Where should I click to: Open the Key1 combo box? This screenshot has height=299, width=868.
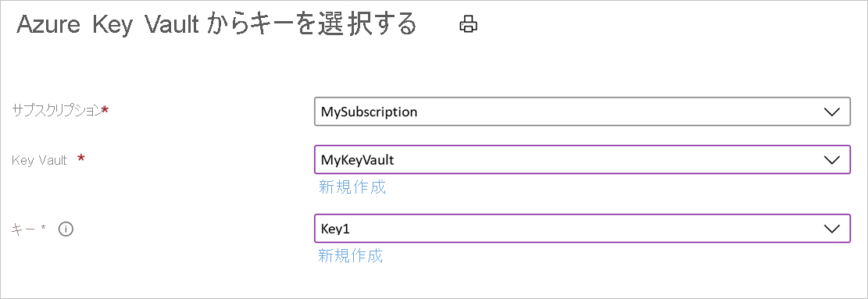[582, 228]
